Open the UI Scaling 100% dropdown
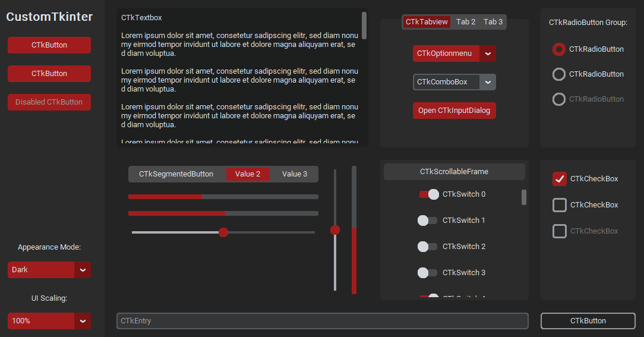The image size is (644, 337). (83, 321)
